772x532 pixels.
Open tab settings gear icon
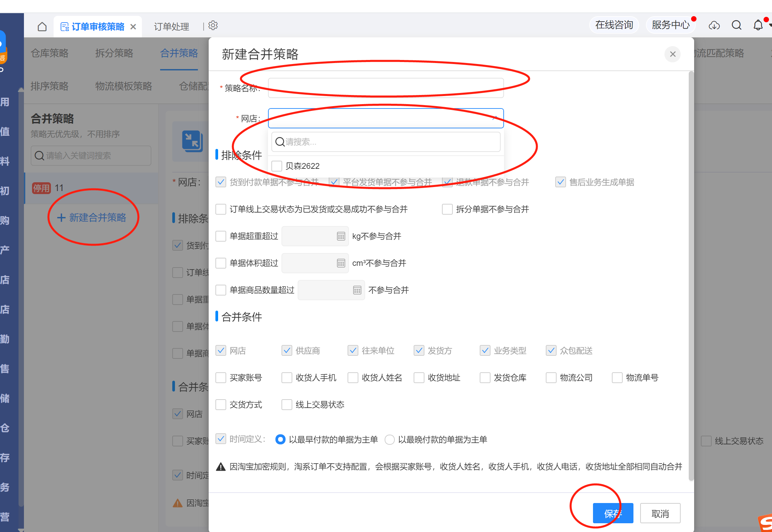coord(213,26)
